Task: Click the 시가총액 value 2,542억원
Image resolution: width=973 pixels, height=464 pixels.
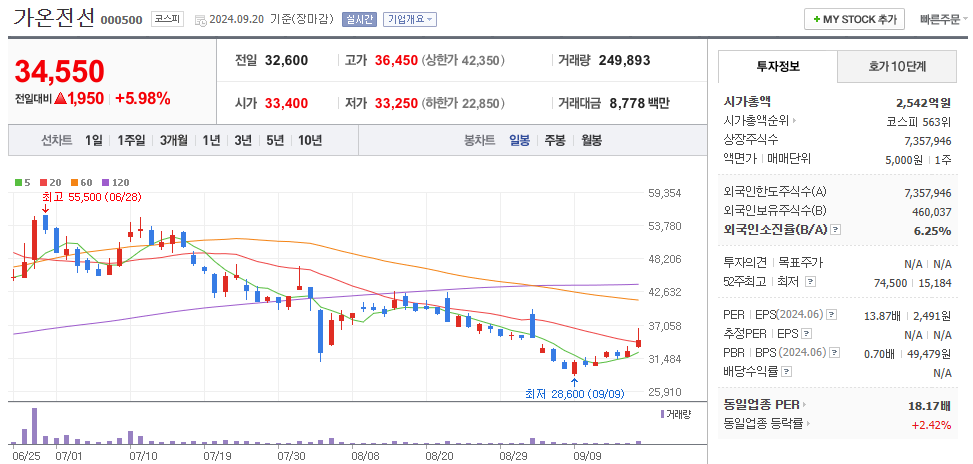Action: [x=923, y=103]
